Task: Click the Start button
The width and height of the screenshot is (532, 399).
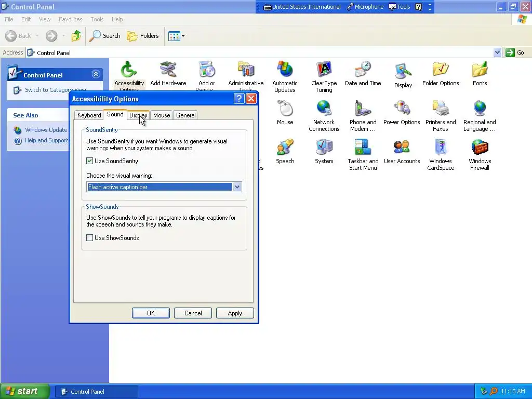Action: [x=24, y=391]
